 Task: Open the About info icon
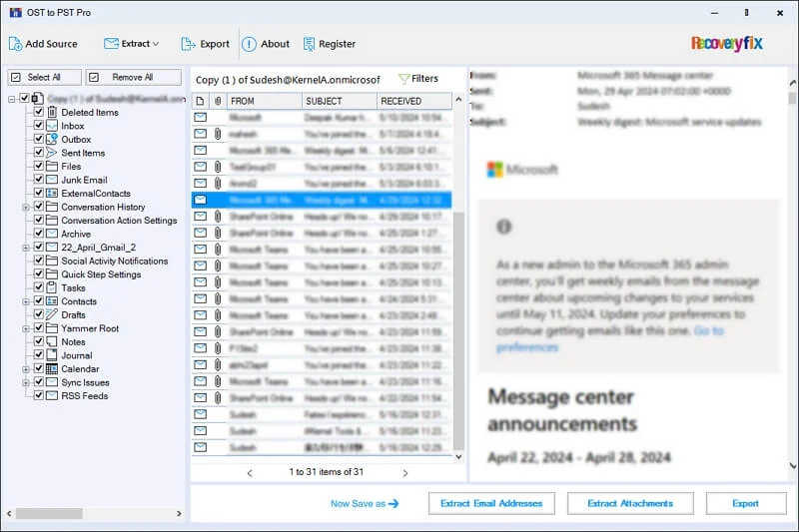[249, 44]
